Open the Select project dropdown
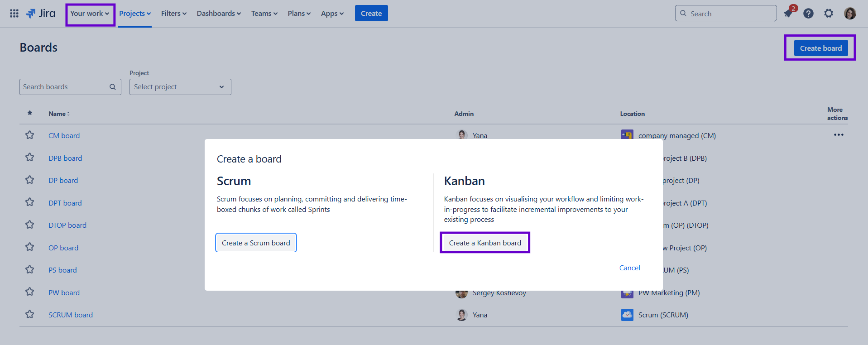Screen dimensions: 868x345 (x=180, y=87)
